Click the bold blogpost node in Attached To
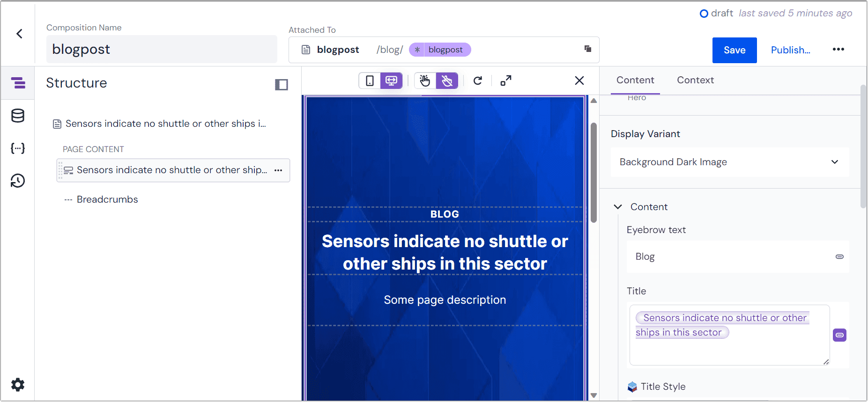 [338, 50]
